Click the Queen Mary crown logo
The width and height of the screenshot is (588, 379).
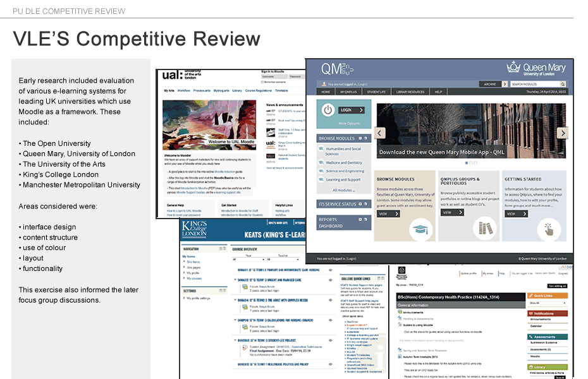pyautogui.click(x=514, y=68)
